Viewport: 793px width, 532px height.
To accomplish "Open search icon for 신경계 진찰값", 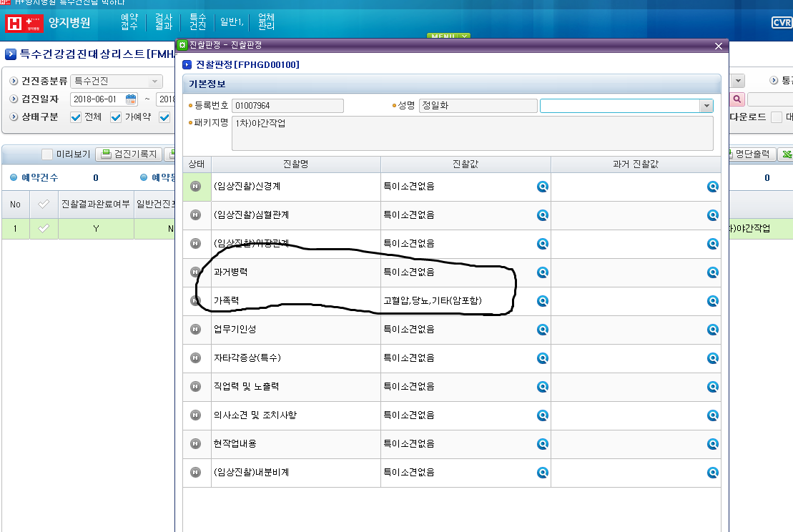I will point(542,187).
